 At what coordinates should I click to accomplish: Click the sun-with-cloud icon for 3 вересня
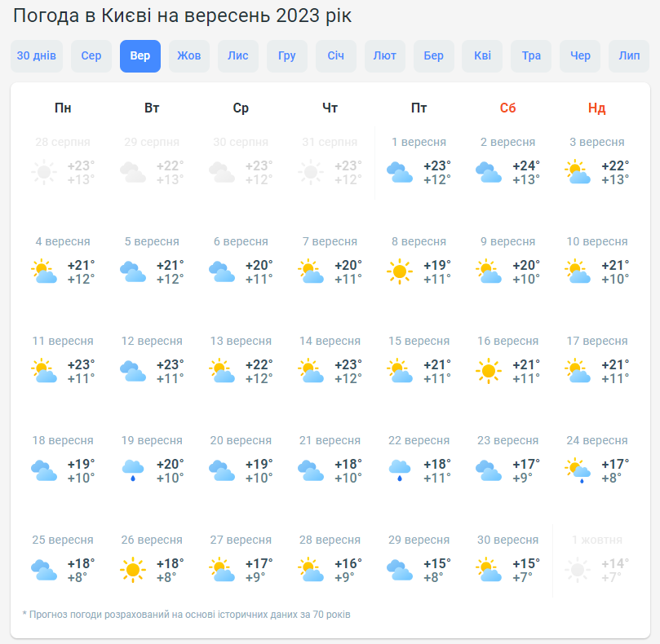(x=578, y=172)
